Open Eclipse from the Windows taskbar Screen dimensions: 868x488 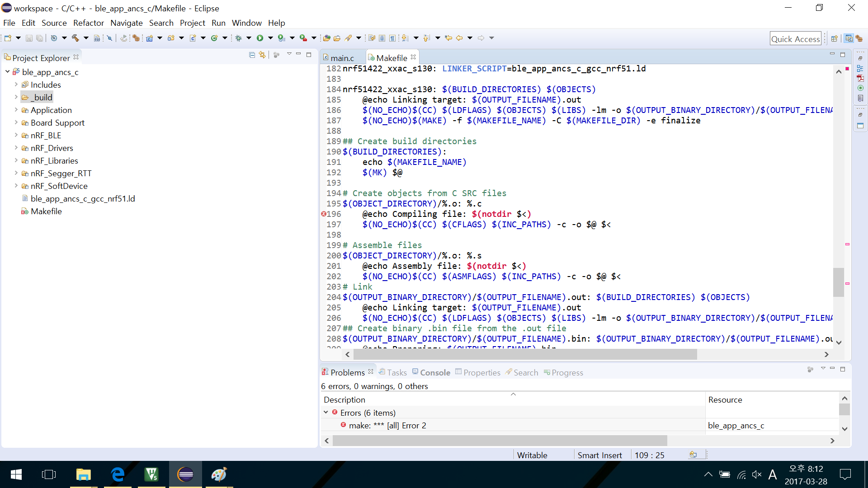(185, 474)
